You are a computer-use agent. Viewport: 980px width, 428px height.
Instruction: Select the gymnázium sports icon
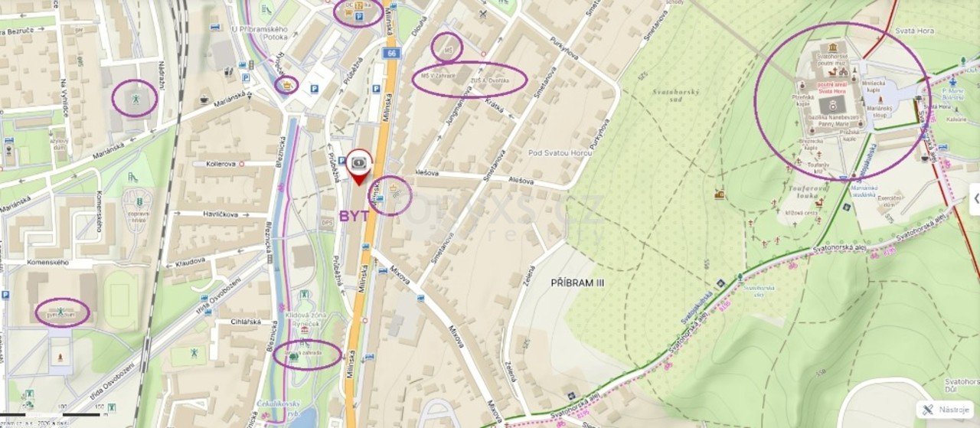(61, 312)
